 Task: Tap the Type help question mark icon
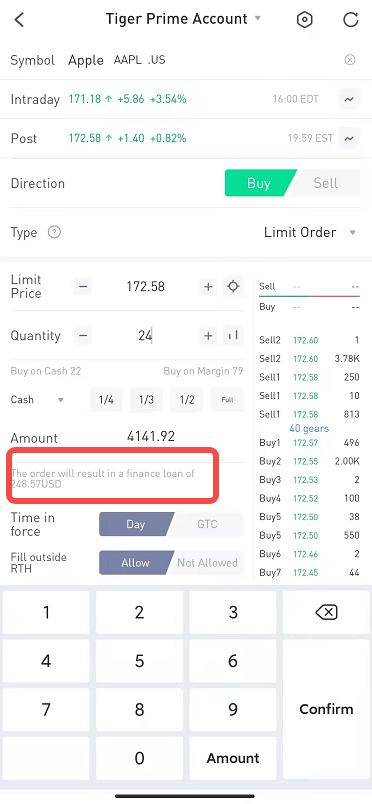pos(54,232)
